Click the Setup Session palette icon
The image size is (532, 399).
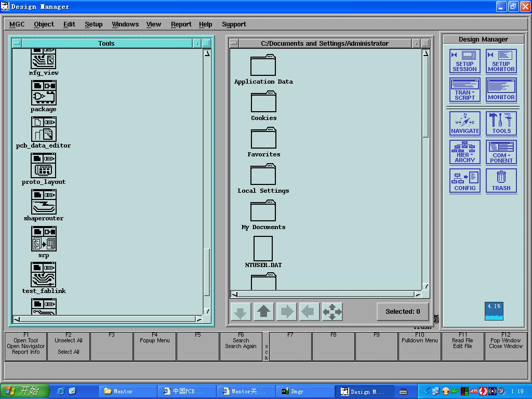pyautogui.click(x=464, y=61)
